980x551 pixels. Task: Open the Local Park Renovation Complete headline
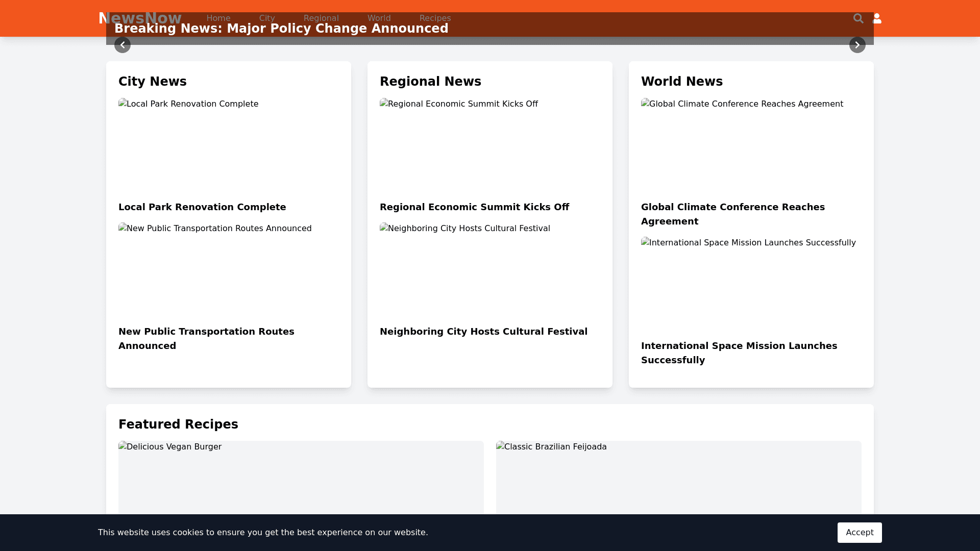(x=202, y=207)
